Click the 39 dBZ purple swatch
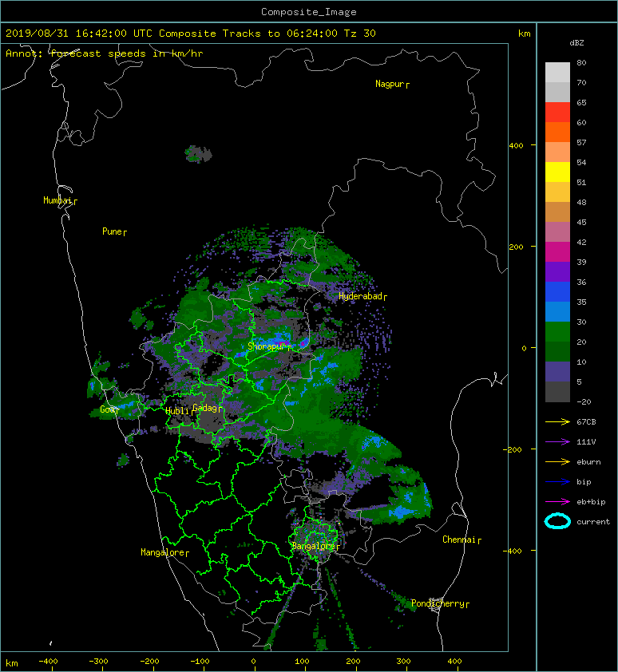 pos(557,271)
